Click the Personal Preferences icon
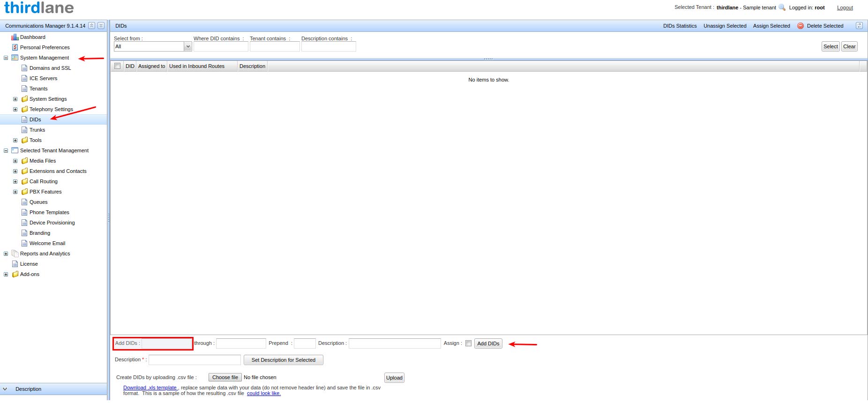 click(15, 47)
